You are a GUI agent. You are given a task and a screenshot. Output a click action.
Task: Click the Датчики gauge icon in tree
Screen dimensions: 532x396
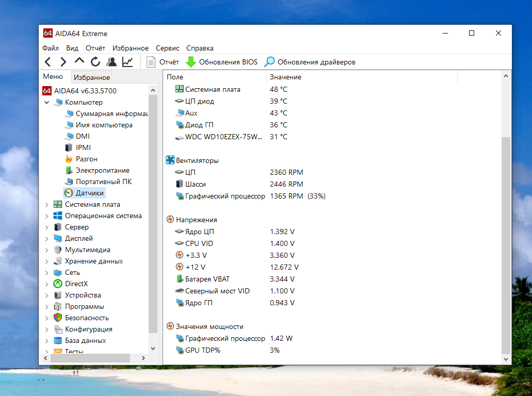pos(69,193)
